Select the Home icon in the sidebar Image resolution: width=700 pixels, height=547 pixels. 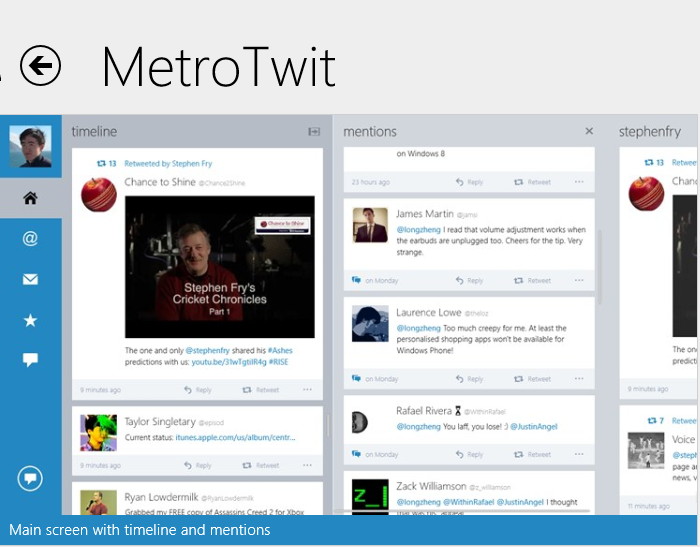pos(30,198)
